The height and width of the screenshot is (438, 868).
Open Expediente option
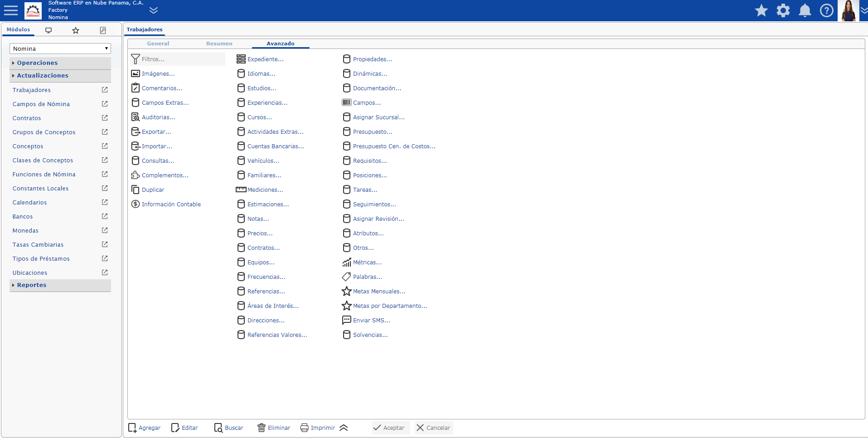click(260, 59)
